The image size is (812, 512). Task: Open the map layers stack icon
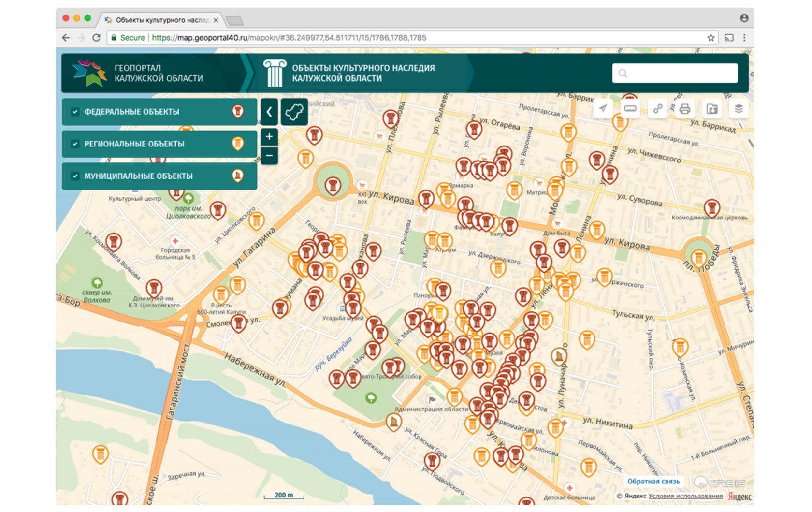click(x=739, y=108)
